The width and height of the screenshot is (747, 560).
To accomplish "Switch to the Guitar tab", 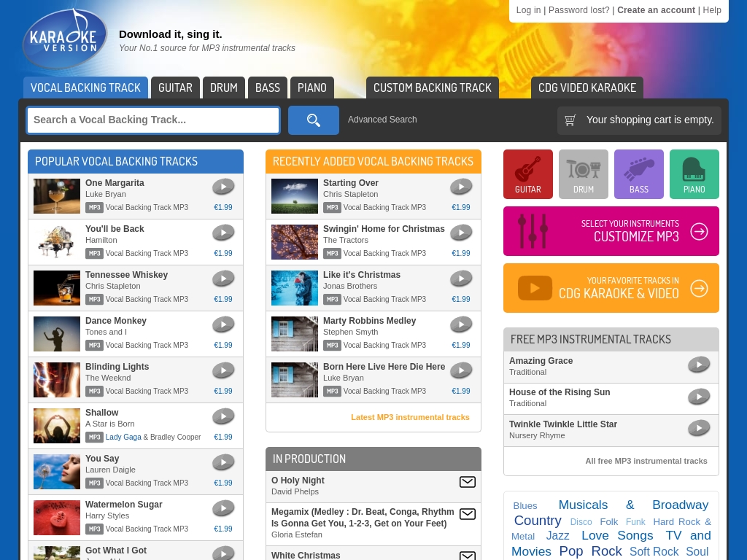I will click(175, 87).
